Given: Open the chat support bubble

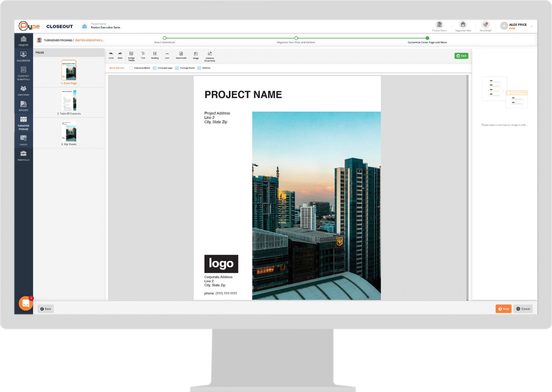Looking at the screenshot, I should pos(26,303).
